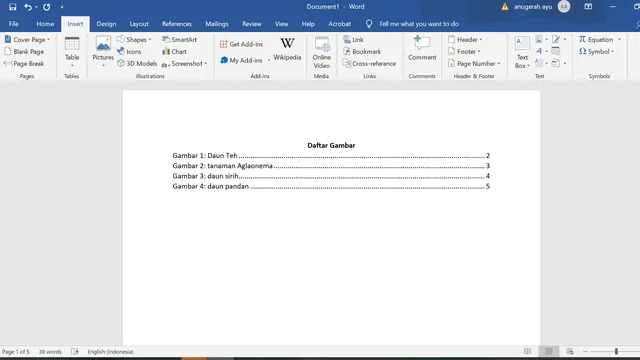Viewport: 640px width, 360px height.
Task: Switch to Print Layout view
Action: click(549, 351)
